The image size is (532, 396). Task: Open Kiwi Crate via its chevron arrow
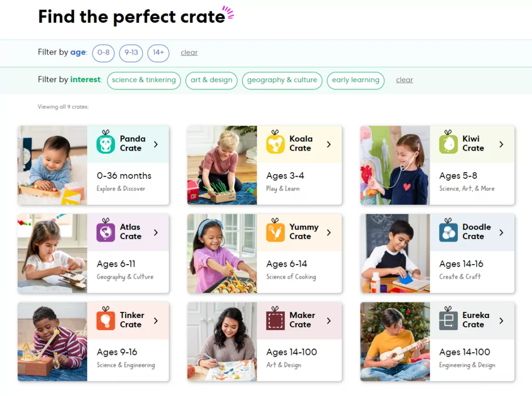click(501, 144)
